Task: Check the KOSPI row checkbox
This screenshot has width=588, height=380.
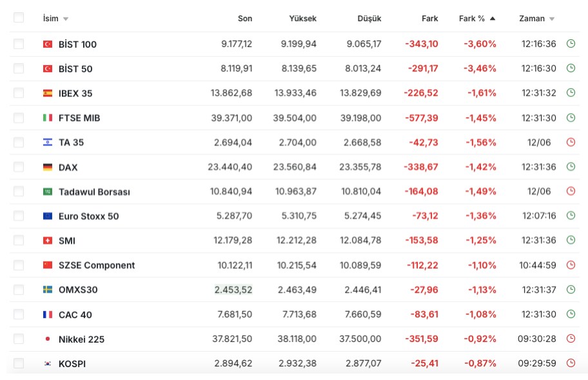Action: tap(18, 363)
